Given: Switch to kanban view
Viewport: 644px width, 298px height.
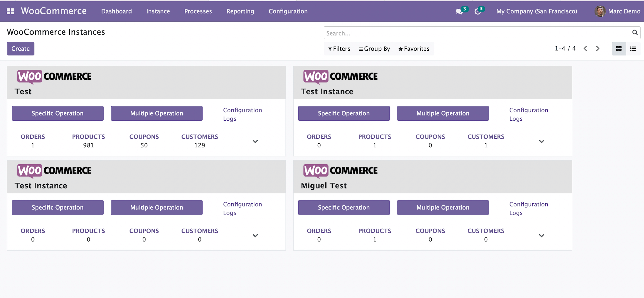Looking at the screenshot, I should coord(619,49).
